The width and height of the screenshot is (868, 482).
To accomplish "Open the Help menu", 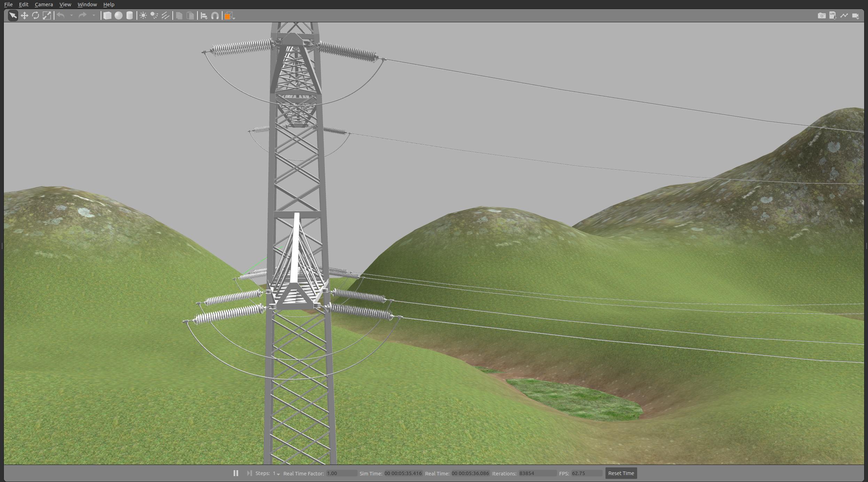I will click(109, 5).
